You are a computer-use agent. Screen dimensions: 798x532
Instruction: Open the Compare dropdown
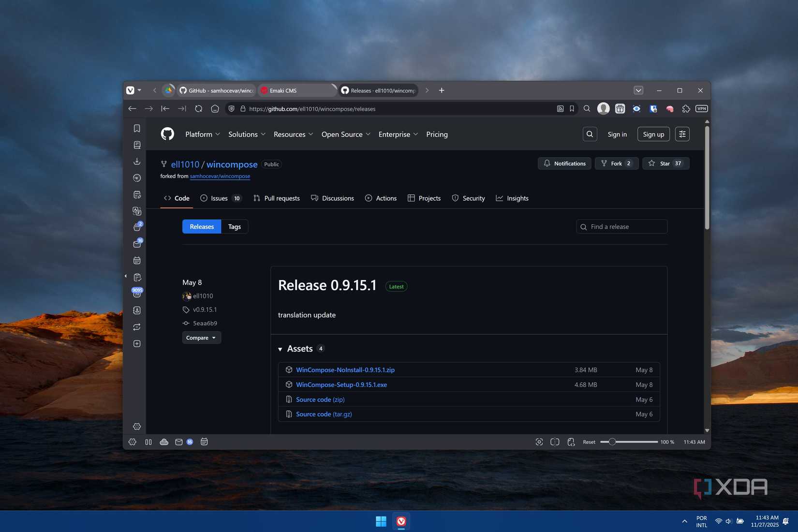tap(201, 338)
